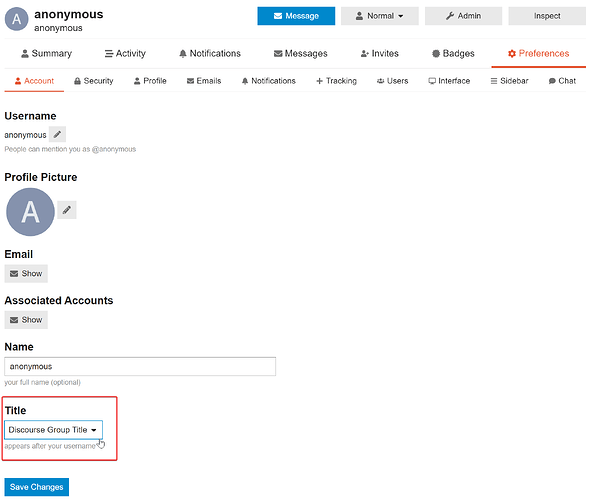Open the Emails preferences sub-tab
Screen dimensions: 602x500
[204, 81]
